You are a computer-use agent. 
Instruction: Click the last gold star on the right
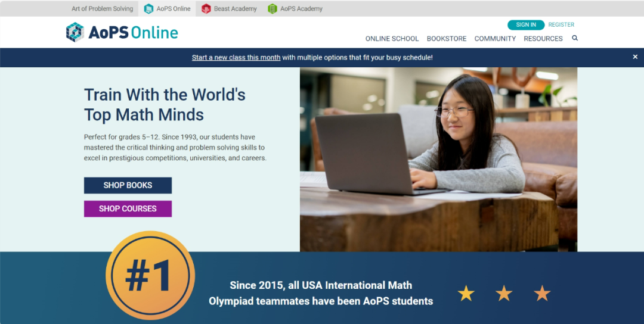click(x=542, y=293)
